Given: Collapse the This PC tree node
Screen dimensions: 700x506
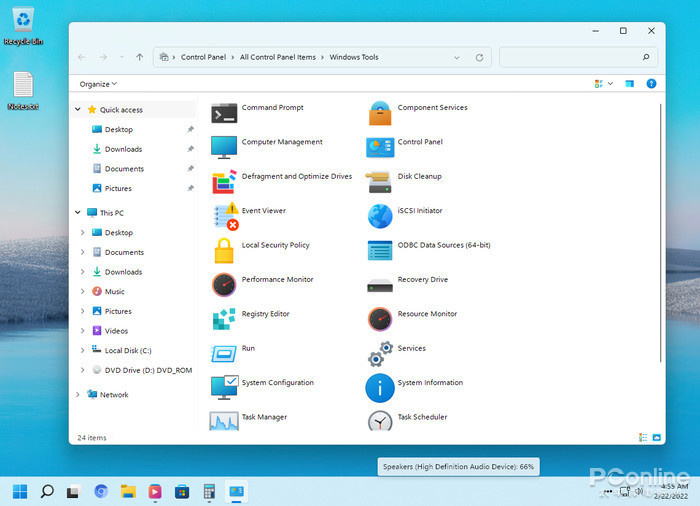Looking at the screenshot, I should click(79, 213).
